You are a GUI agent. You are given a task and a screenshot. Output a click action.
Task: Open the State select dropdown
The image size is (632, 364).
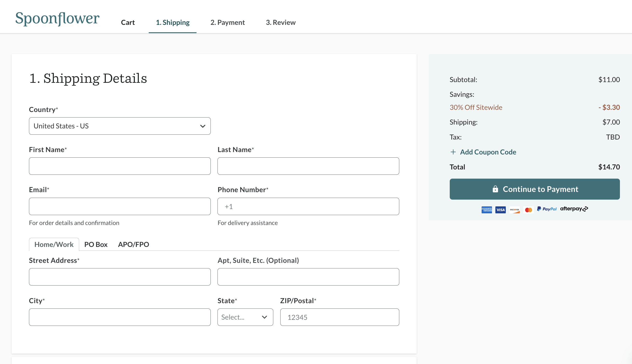pyautogui.click(x=245, y=317)
